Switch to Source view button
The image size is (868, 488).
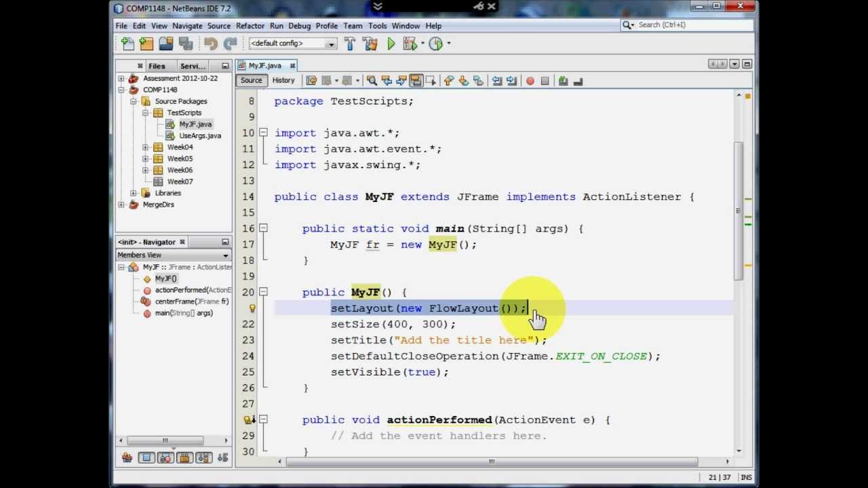coord(251,81)
